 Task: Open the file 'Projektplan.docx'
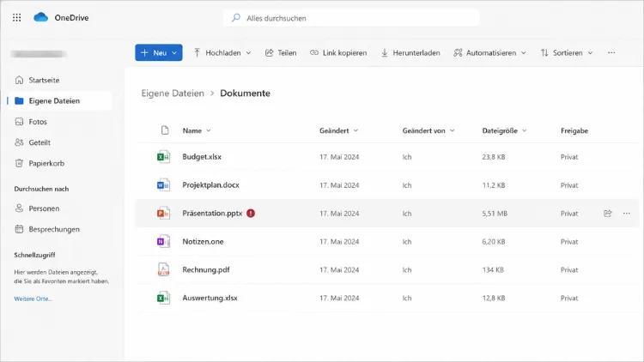click(211, 185)
